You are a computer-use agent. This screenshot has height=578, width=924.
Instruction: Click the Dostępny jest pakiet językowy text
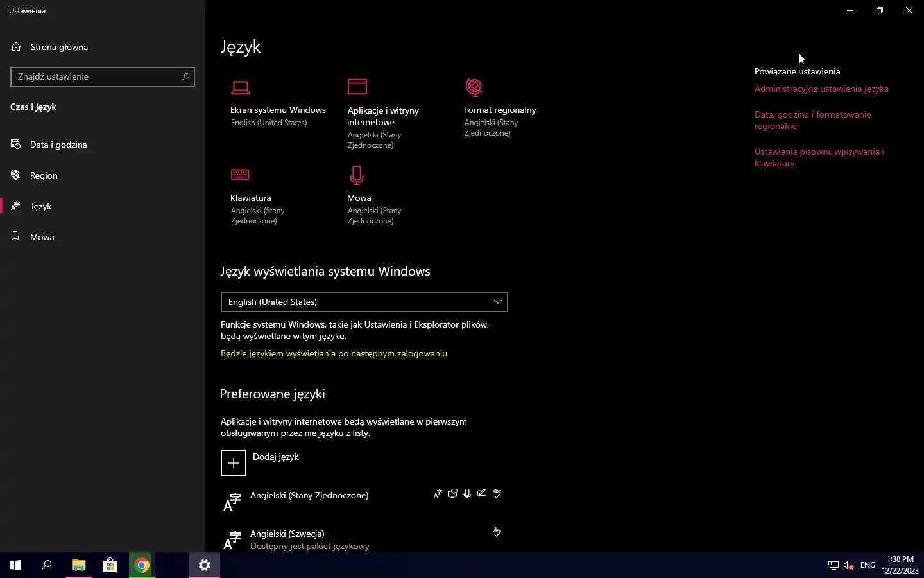309,547
